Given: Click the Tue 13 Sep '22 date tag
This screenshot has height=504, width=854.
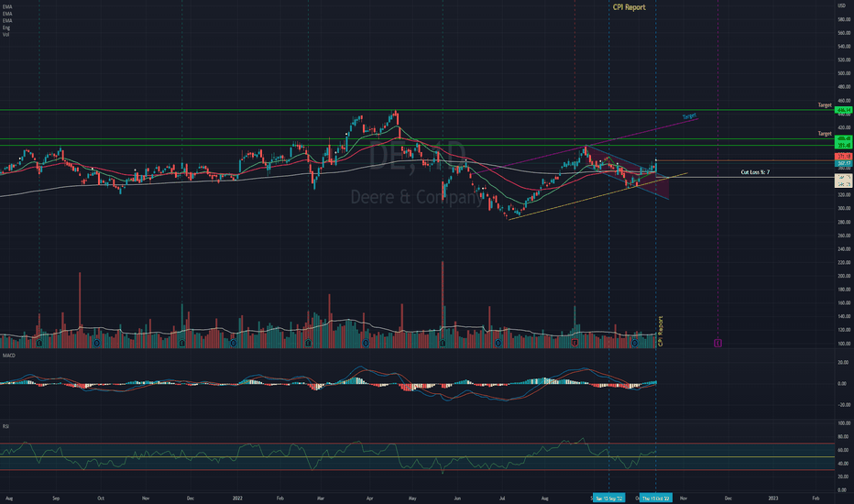Looking at the screenshot, I should click(x=609, y=498).
